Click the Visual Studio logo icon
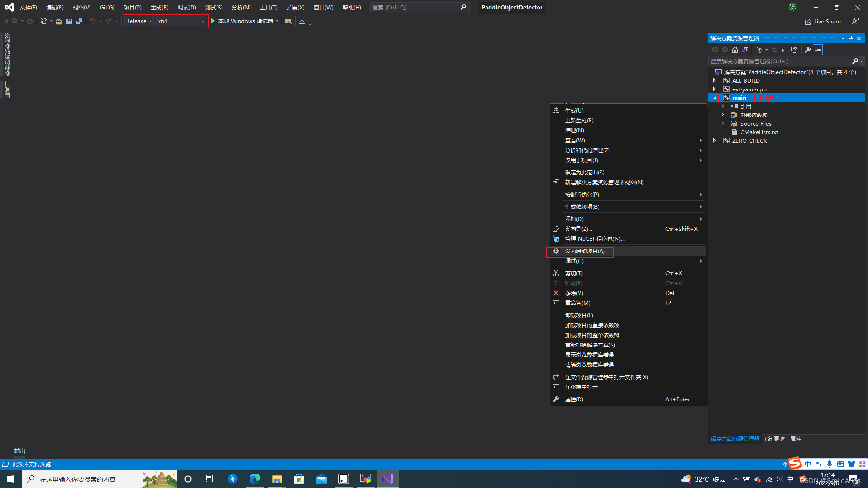The image size is (868, 488). pyautogui.click(x=9, y=7)
